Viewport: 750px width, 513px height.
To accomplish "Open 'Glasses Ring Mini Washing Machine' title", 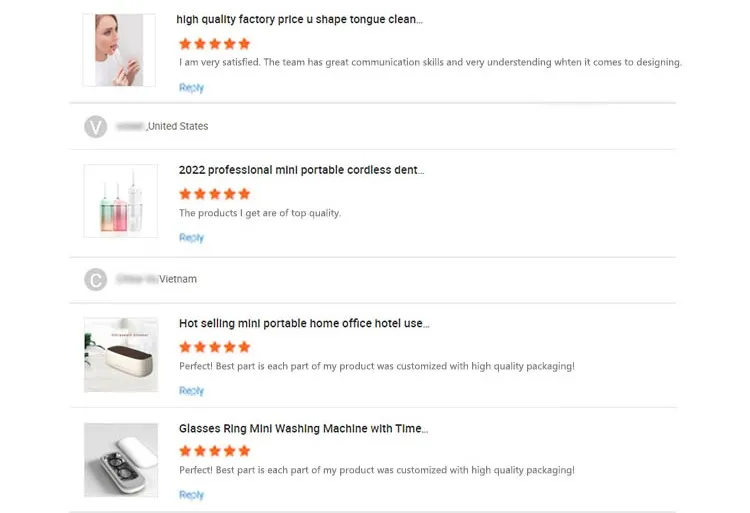I will pyautogui.click(x=303, y=428).
